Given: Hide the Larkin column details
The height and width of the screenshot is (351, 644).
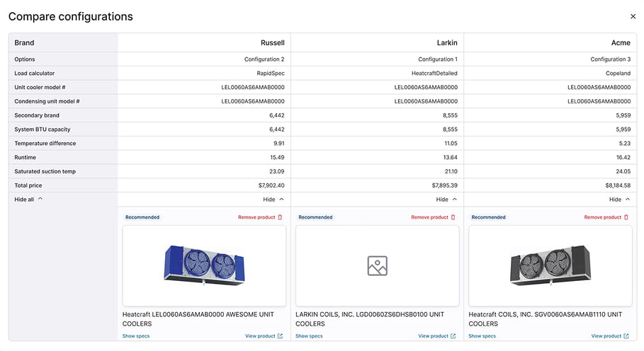Looking at the screenshot, I should (x=446, y=200).
